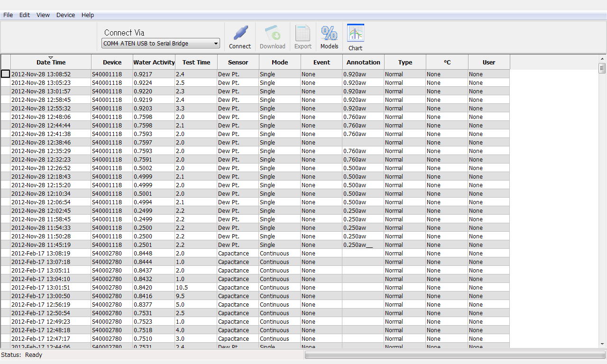Click the vertical scrollbar down arrow
This screenshot has width=607, height=364.
click(x=602, y=344)
